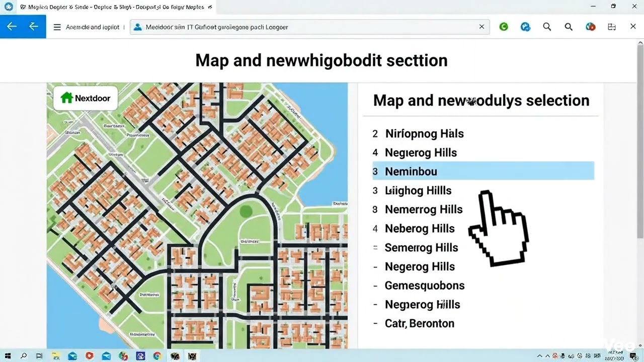Select Nirfopnog Hals in the list
Image resolution: width=644 pixels, height=362 pixels.
425,134
